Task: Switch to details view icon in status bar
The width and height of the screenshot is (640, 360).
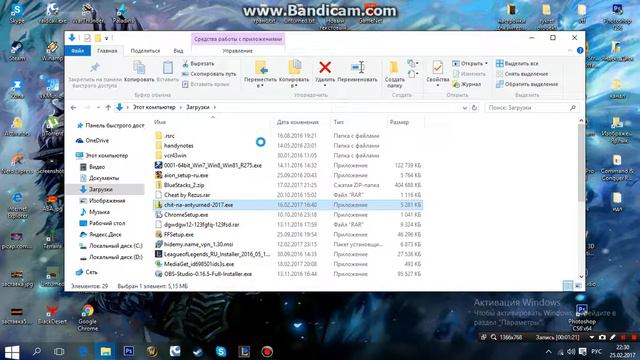Action: [568, 286]
